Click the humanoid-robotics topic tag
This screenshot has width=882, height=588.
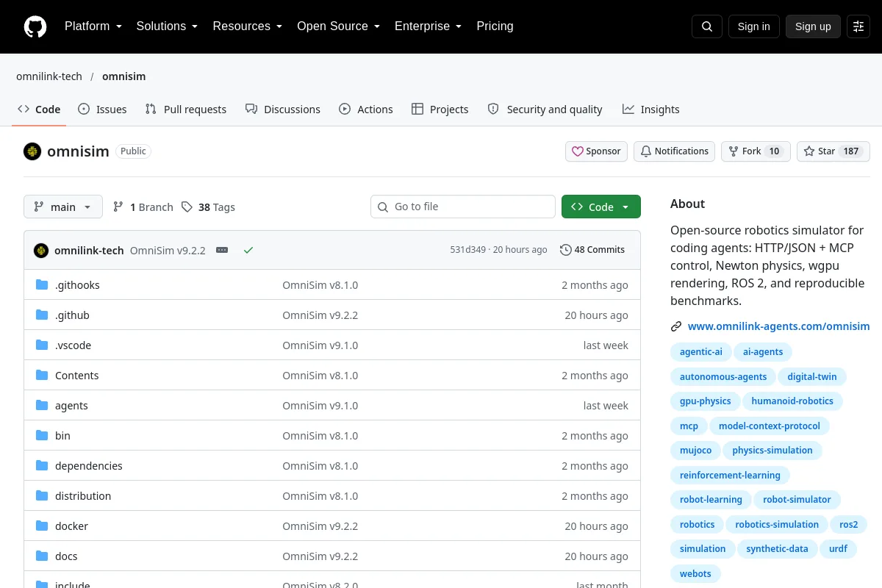tap(792, 401)
